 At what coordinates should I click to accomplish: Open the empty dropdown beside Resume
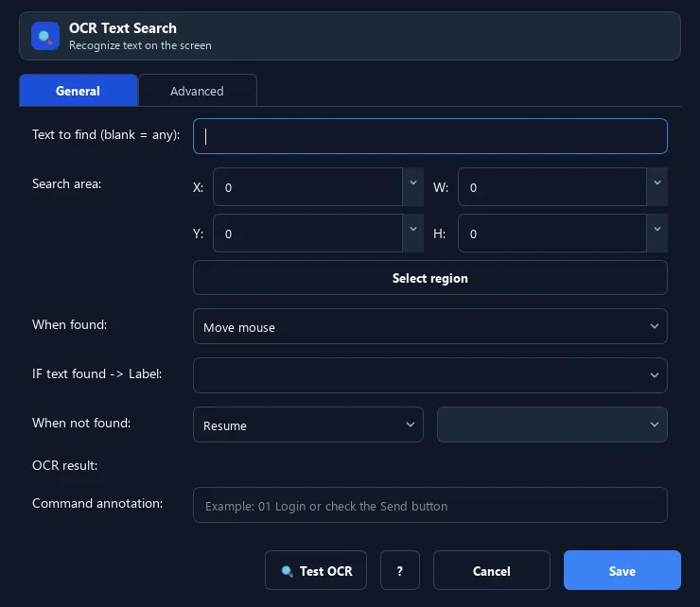click(552, 425)
